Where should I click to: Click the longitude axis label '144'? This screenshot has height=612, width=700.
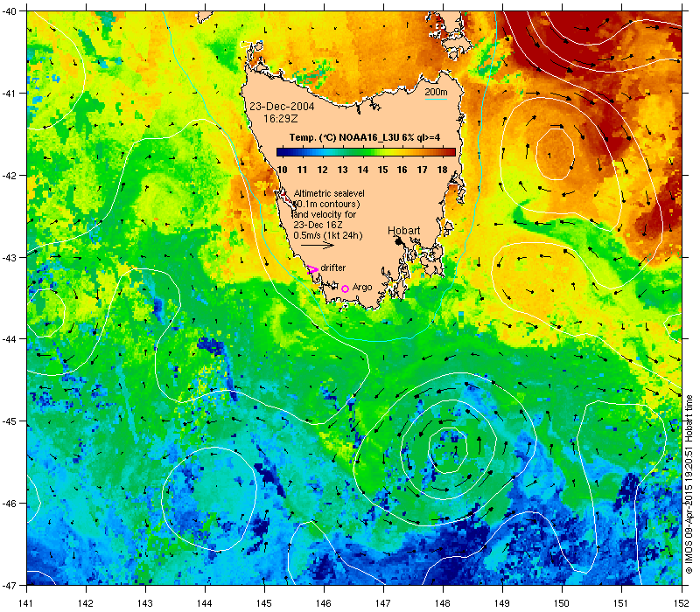tap(205, 603)
